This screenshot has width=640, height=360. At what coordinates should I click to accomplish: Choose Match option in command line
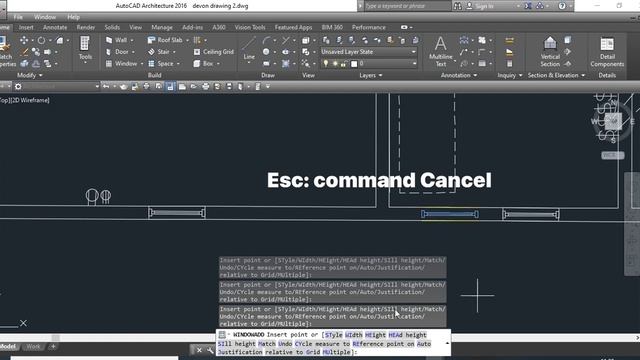click(267, 344)
